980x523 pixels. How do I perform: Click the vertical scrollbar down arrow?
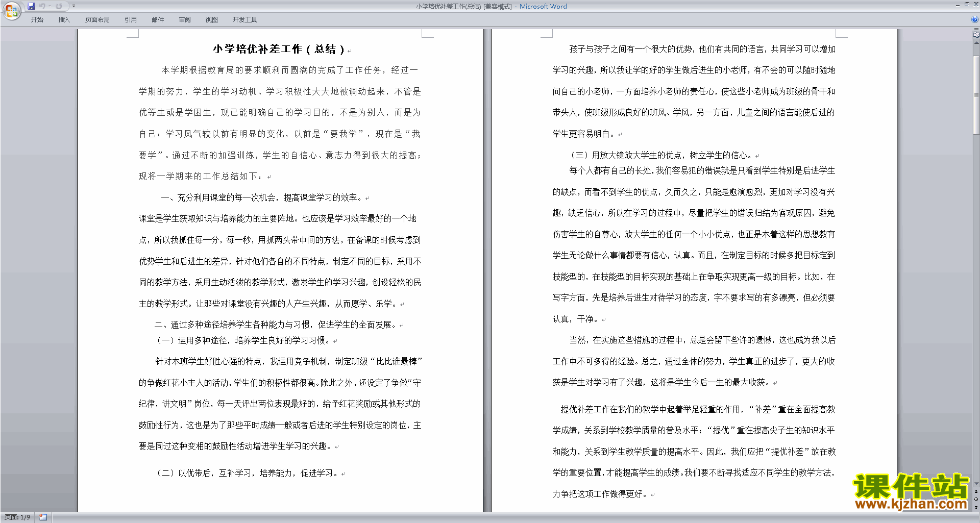pyautogui.click(x=976, y=483)
